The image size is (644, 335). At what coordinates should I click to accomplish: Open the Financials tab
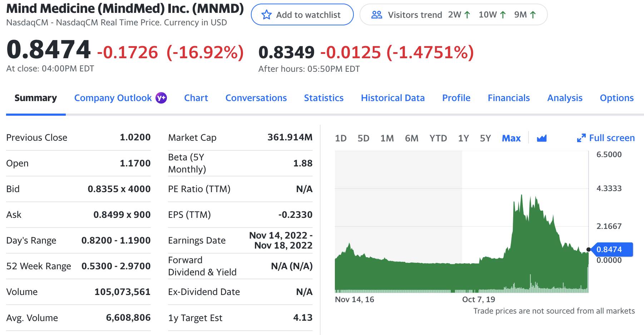point(509,98)
